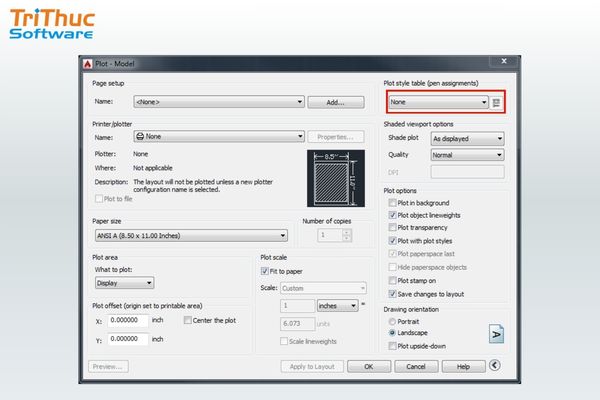Select Portrait drawing orientation
Viewport: 600px width, 400px height.
[x=393, y=321]
